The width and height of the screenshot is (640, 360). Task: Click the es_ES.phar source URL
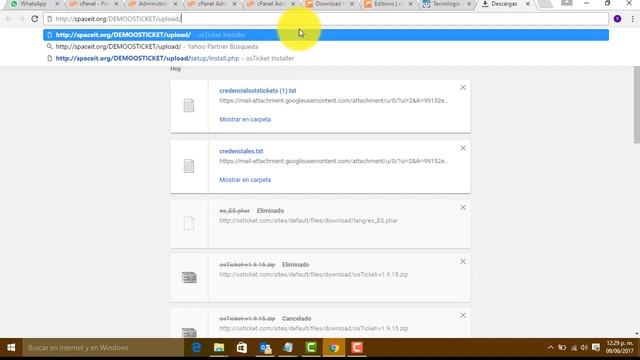pos(308,220)
